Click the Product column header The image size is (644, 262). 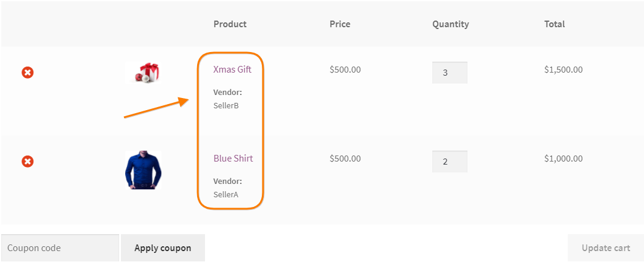[230, 24]
